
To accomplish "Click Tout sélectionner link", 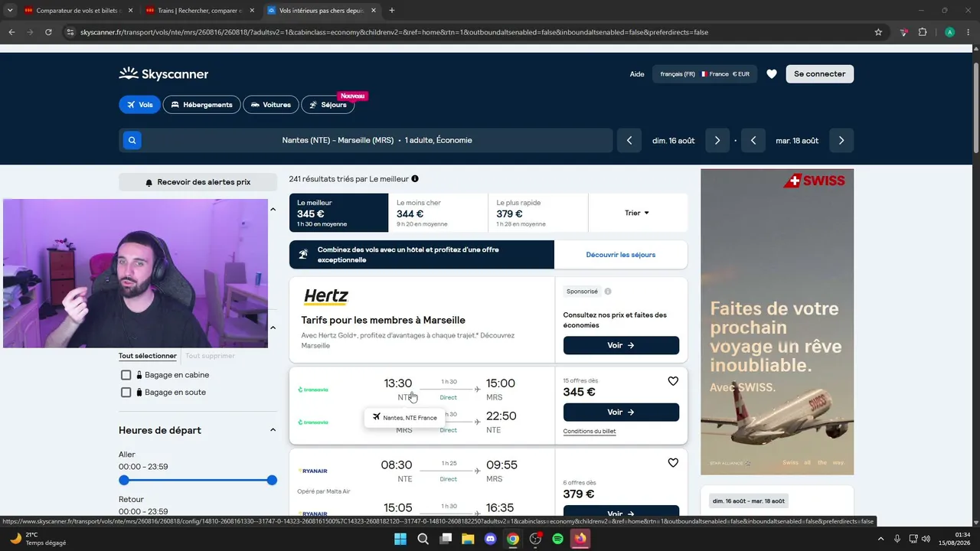I will click(x=148, y=356).
